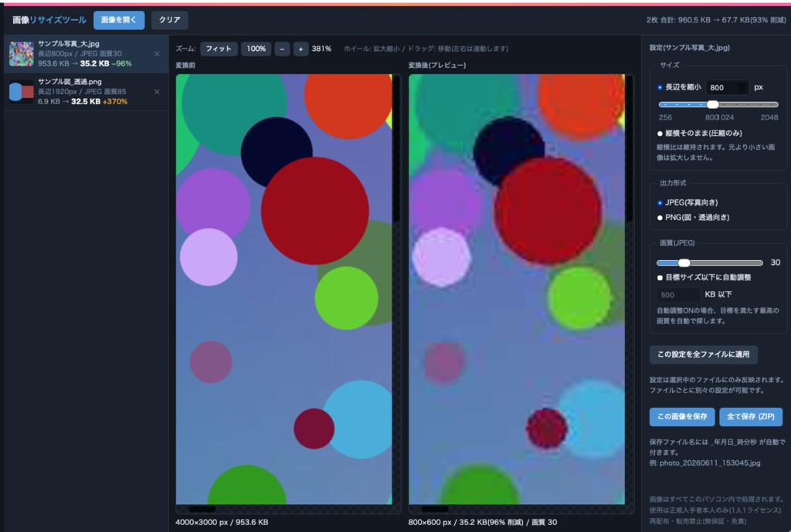Click the converted preview image view
Viewport: 791px width, 532px height.
[x=517, y=289]
